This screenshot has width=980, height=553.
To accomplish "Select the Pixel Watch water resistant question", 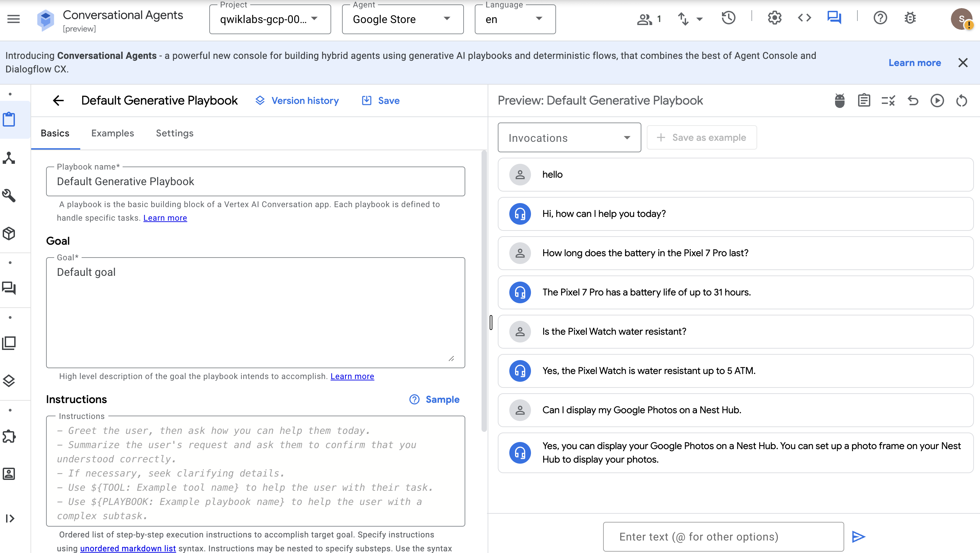I will click(736, 331).
